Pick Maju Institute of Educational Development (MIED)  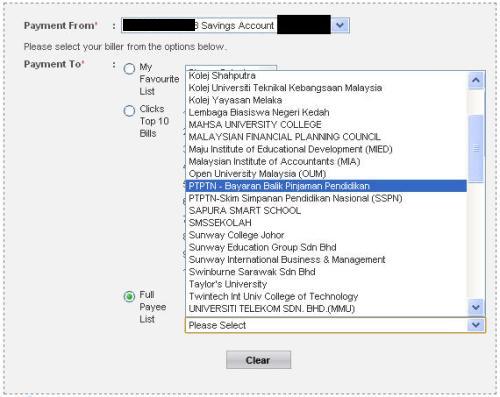coord(326,149)
